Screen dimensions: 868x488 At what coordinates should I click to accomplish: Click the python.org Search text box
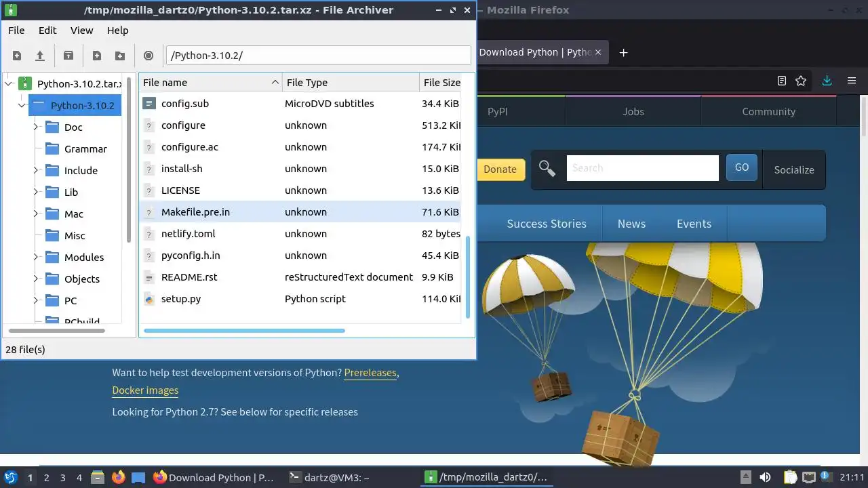point(642,168)
